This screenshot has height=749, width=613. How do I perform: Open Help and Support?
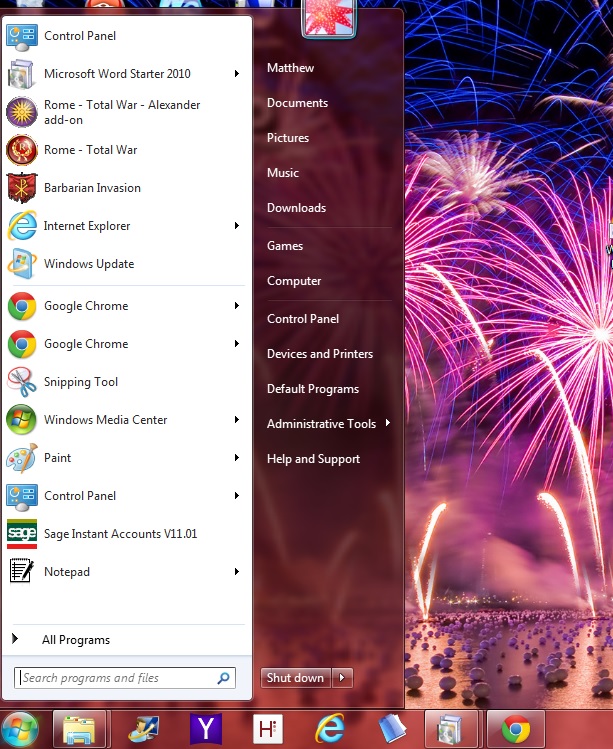[x=313, y=459]
